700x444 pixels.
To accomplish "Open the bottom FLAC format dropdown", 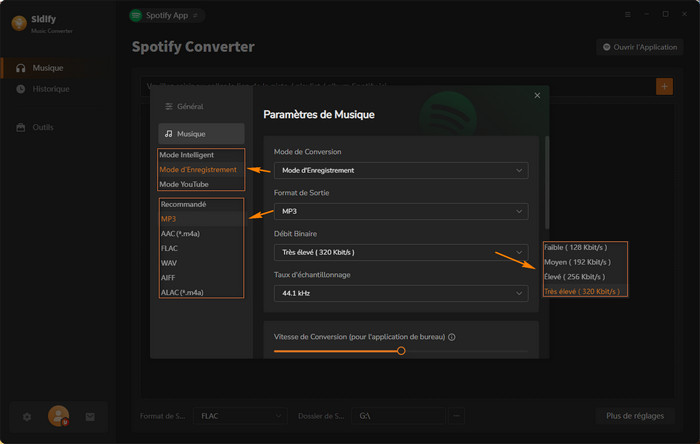I will [241, 416].
